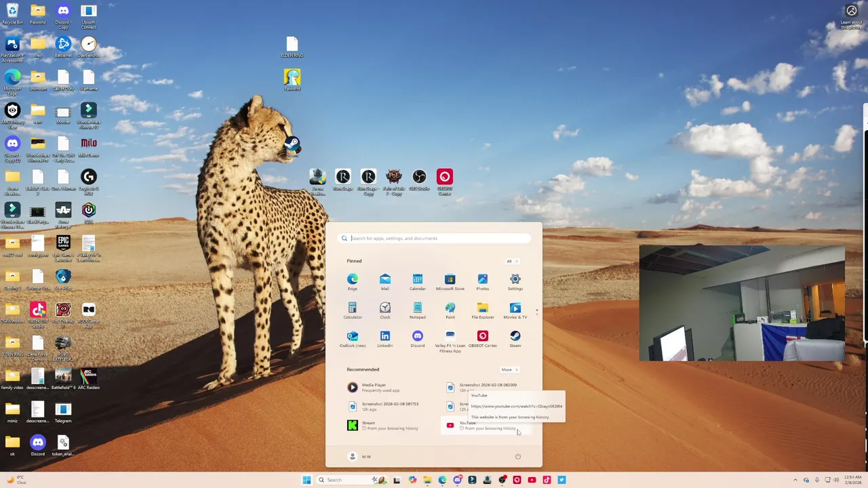Open the Start menu Power button

(x=517, y=456)
